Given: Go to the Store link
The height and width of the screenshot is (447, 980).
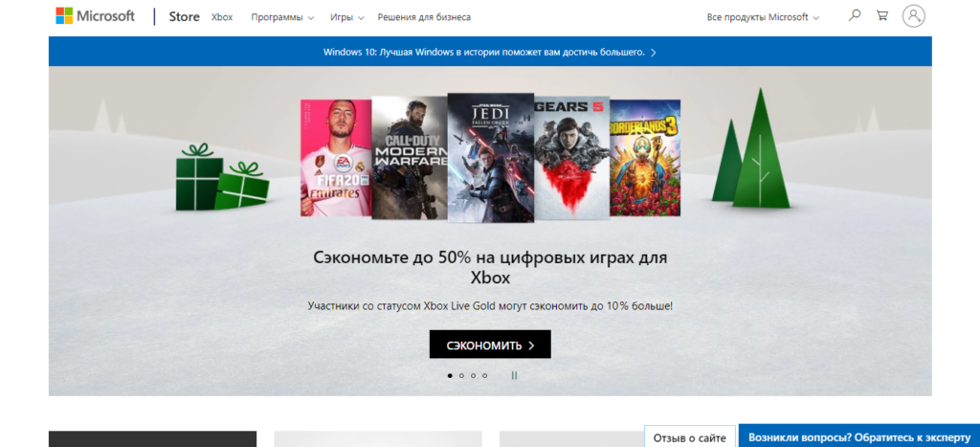Looking at the screenshot, I should (x=185, y=17).
